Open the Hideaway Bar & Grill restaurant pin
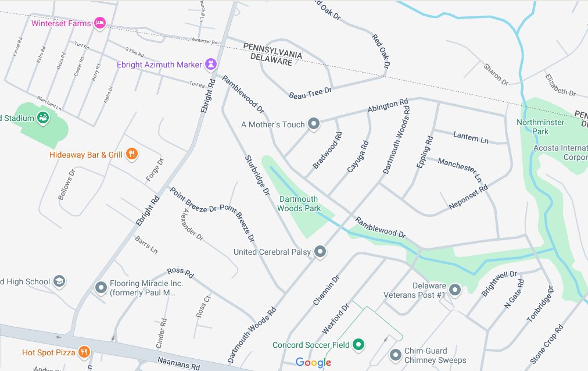The height and width of the screenshot is (371, 588). pyautogui.click(x=132, y=154)
